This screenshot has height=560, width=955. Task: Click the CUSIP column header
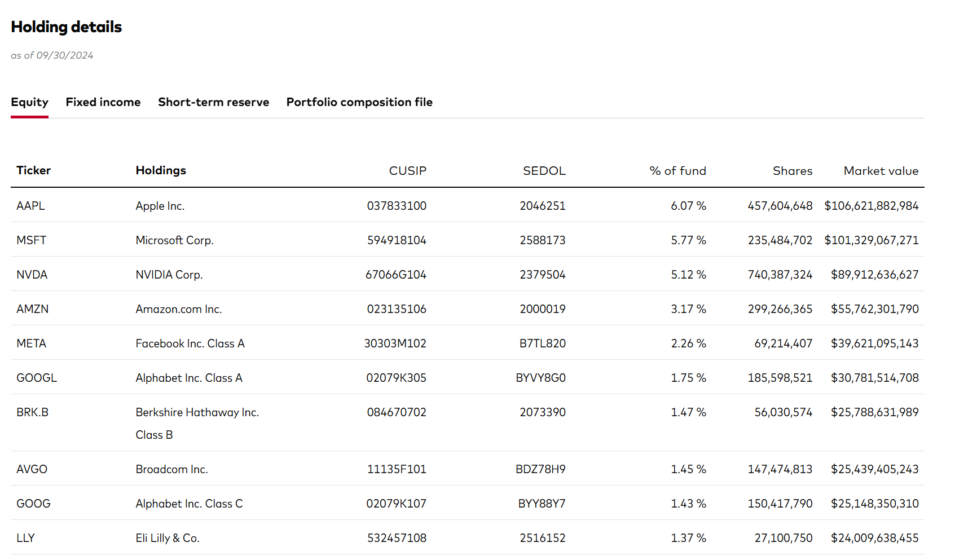coord(408,171)
